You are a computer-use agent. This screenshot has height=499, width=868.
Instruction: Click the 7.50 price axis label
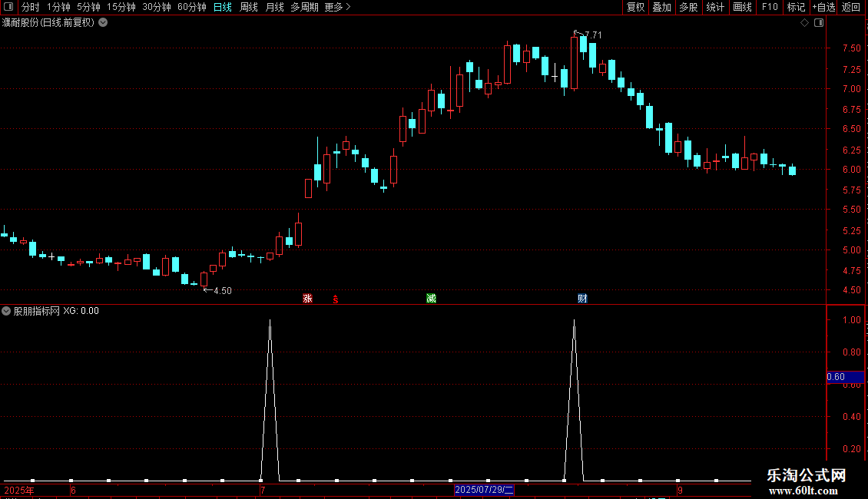pos(851,48)
